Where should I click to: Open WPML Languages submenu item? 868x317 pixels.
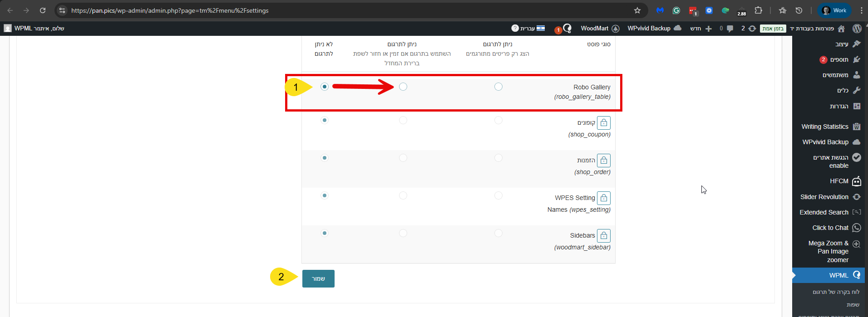pyautogui.click(x=853, y=305)
